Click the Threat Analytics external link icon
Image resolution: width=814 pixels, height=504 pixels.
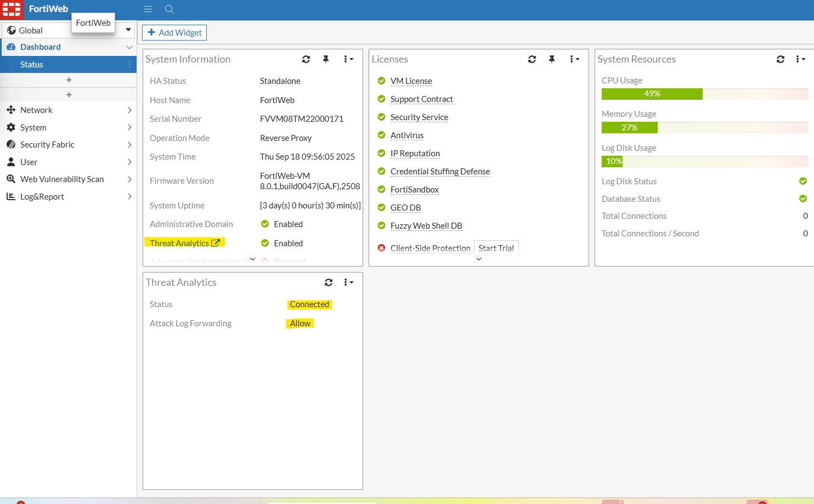[x=216, y=242]
